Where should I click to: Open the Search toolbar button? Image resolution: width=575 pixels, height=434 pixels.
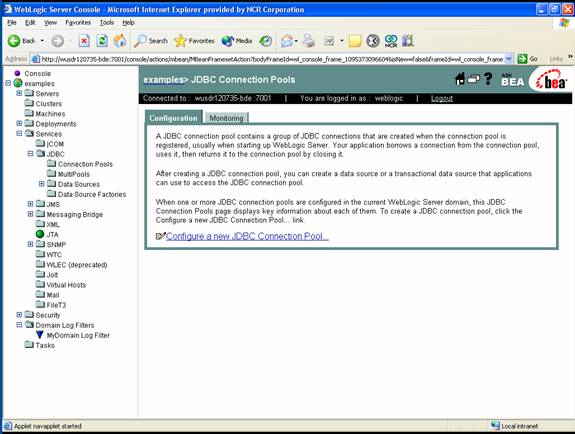click(151, 41)
